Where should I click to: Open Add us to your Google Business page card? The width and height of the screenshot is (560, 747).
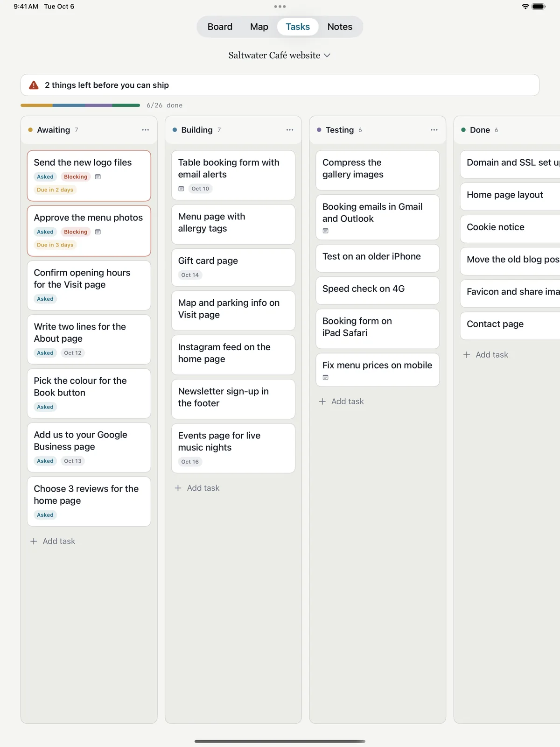coord(89,447)
